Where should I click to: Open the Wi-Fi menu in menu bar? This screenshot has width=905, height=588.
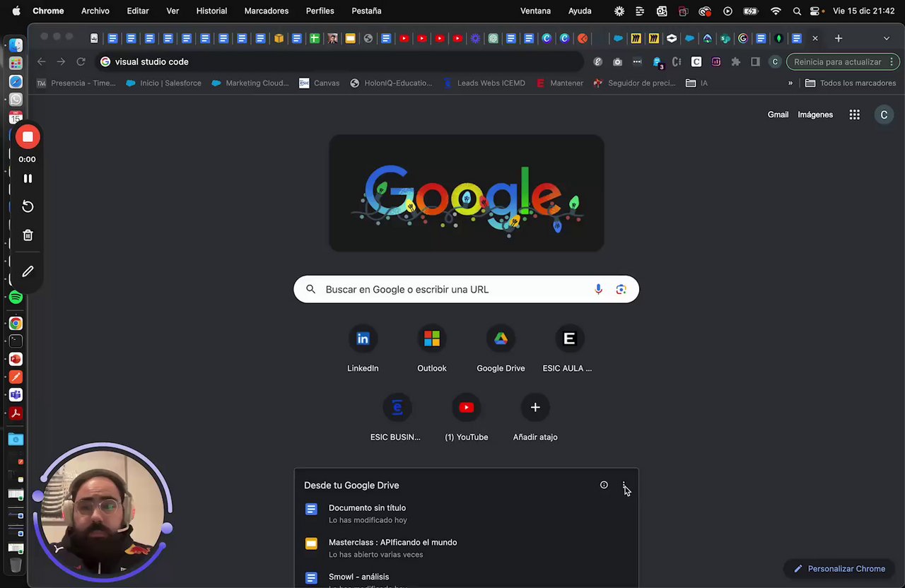coord(776,11)
